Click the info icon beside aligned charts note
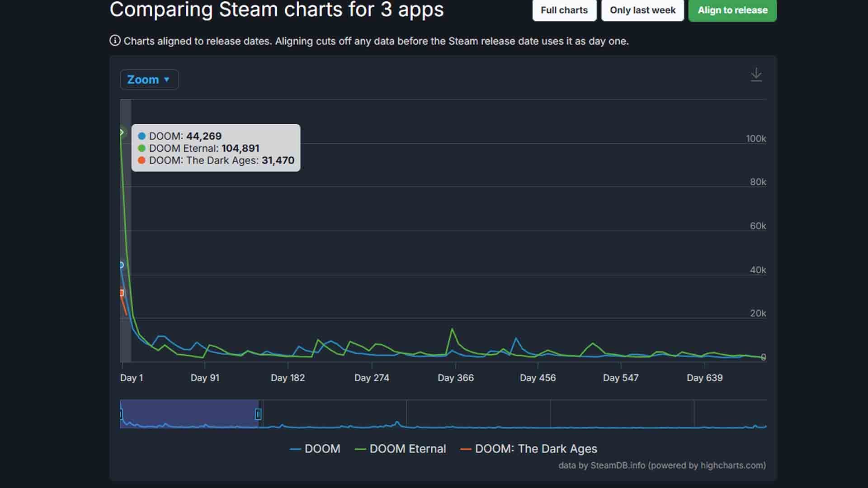Screen dimensions: 868x488 [115, 41]
